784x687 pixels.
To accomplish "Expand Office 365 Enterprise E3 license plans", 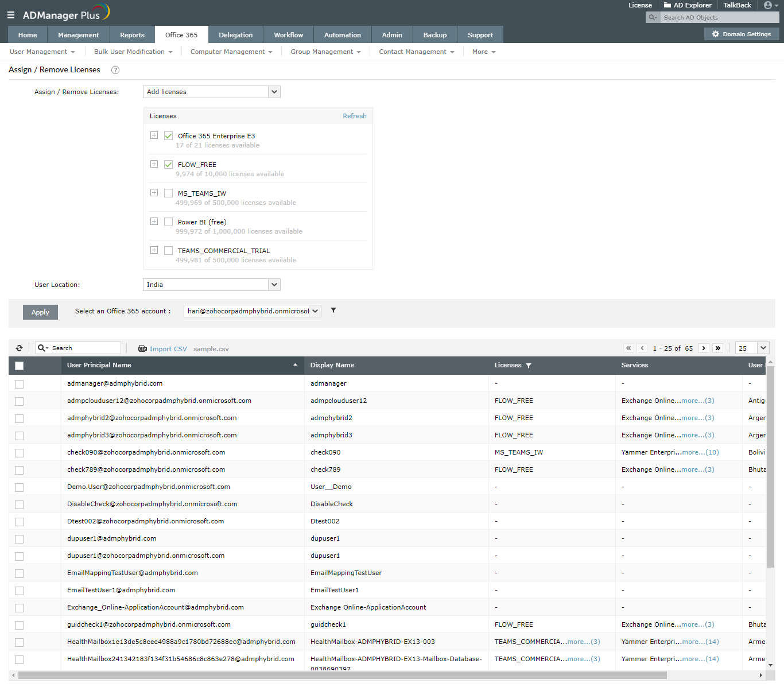I will pyautogui.click(x=154, y=135).
